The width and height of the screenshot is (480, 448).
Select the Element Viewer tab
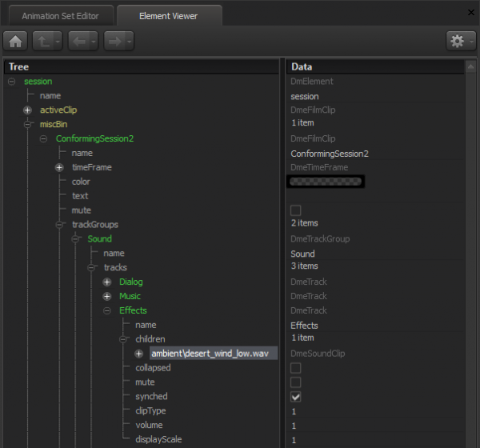tap(168, 15)
